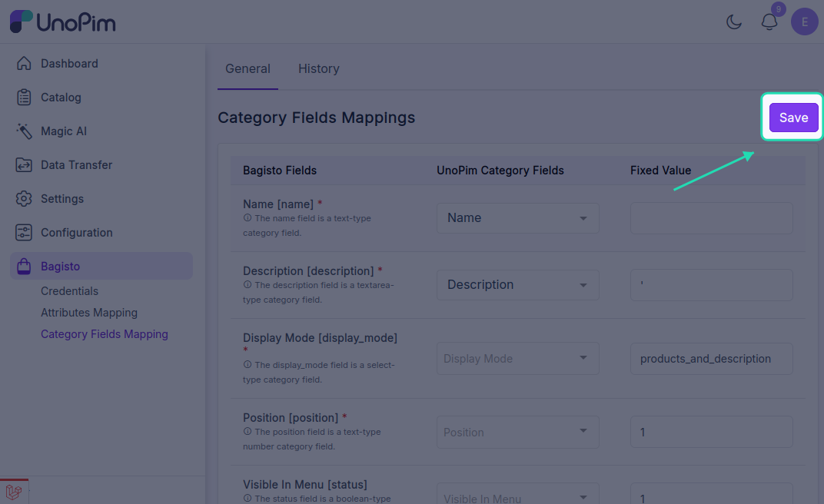
Task: Switch to the History tab
Action: tap(318, 69)
